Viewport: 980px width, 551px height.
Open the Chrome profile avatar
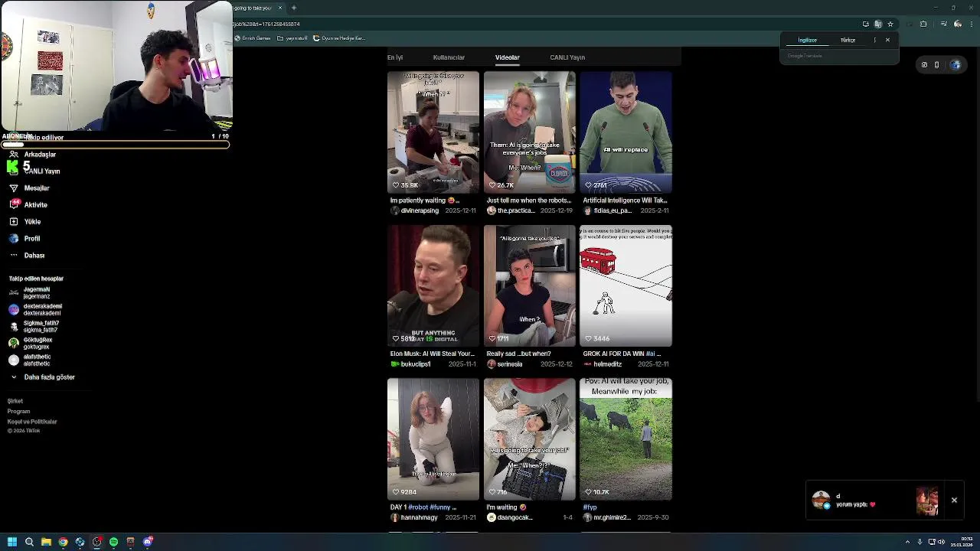[x=958, y=24]
